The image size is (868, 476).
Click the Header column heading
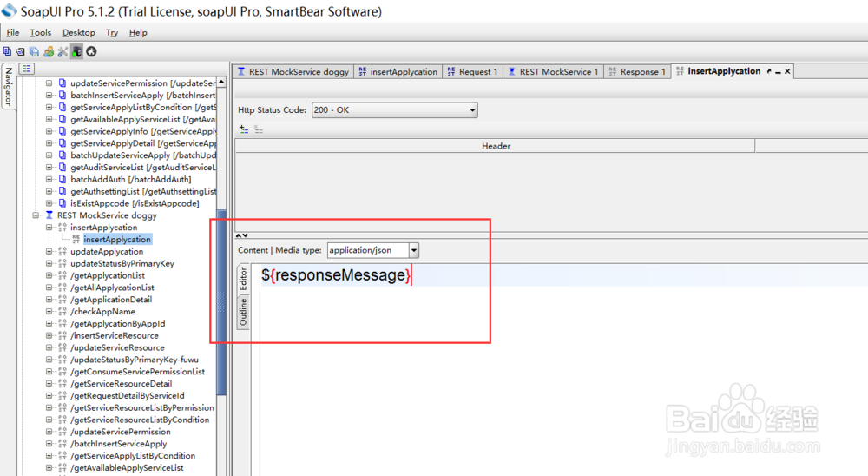click(x=496, y=146)
